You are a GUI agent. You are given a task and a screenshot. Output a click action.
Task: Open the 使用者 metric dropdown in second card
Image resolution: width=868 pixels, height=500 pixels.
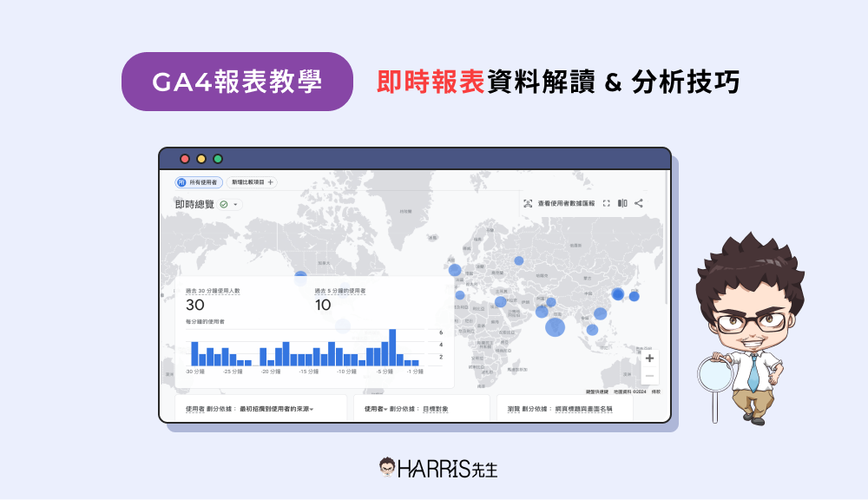pyautogui.click(x=376, y=409)
